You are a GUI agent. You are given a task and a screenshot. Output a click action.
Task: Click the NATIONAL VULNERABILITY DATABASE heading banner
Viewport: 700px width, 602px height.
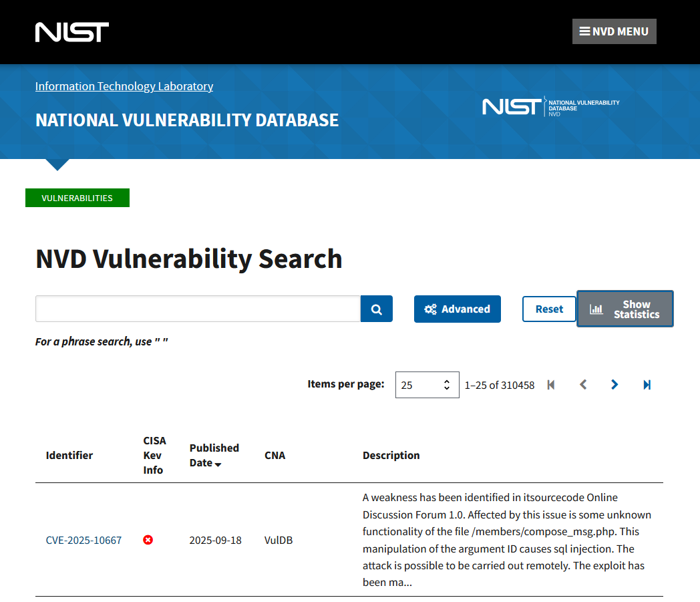tap(186, 120)
